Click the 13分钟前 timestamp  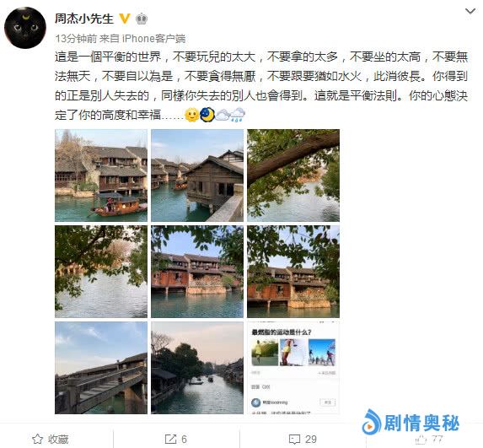(76, 39)
